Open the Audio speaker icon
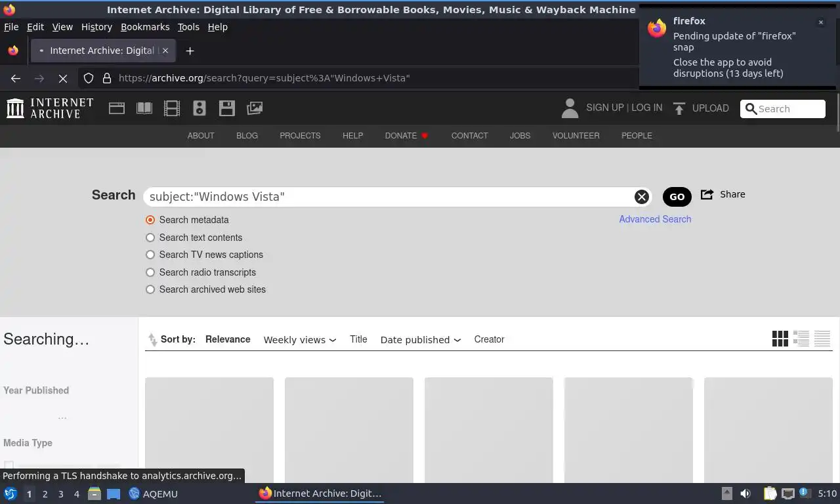 tap(199, 108)
